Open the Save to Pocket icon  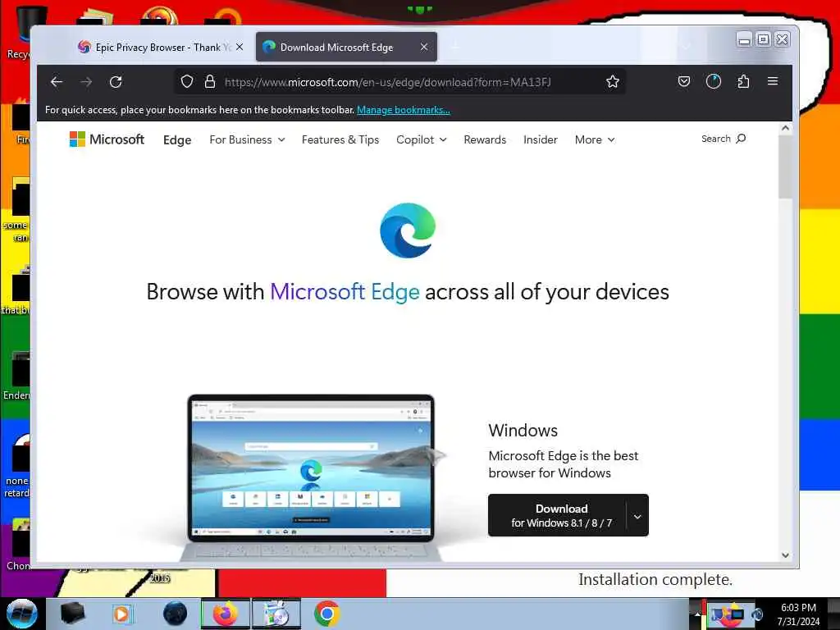(683, 81)
